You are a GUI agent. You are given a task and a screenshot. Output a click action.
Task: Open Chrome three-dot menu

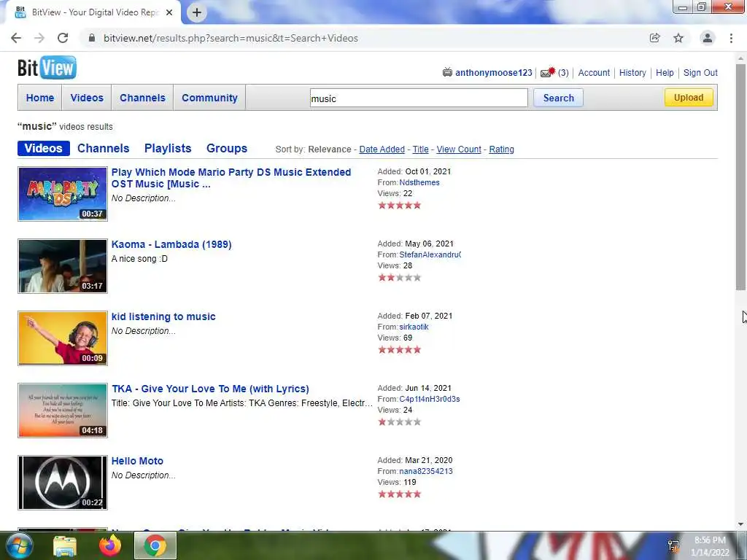coord(731,38)
